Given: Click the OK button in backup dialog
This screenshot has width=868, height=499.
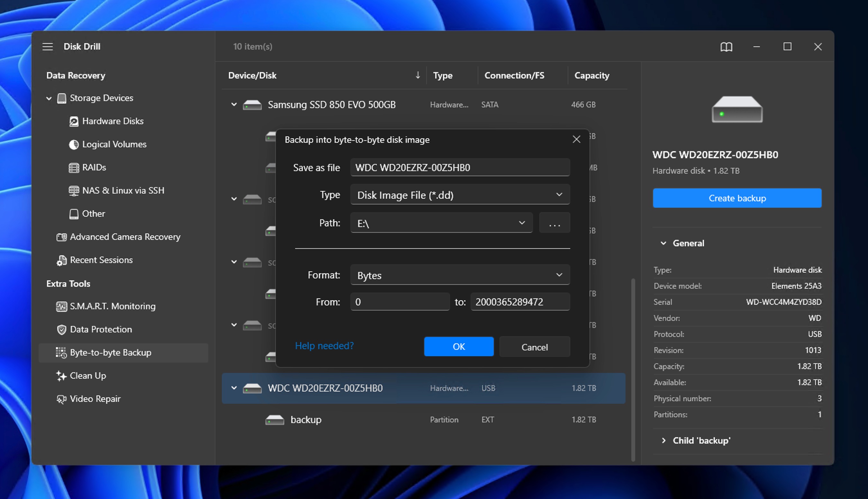Looking at the screenshot, I should (x=458, y=347).
